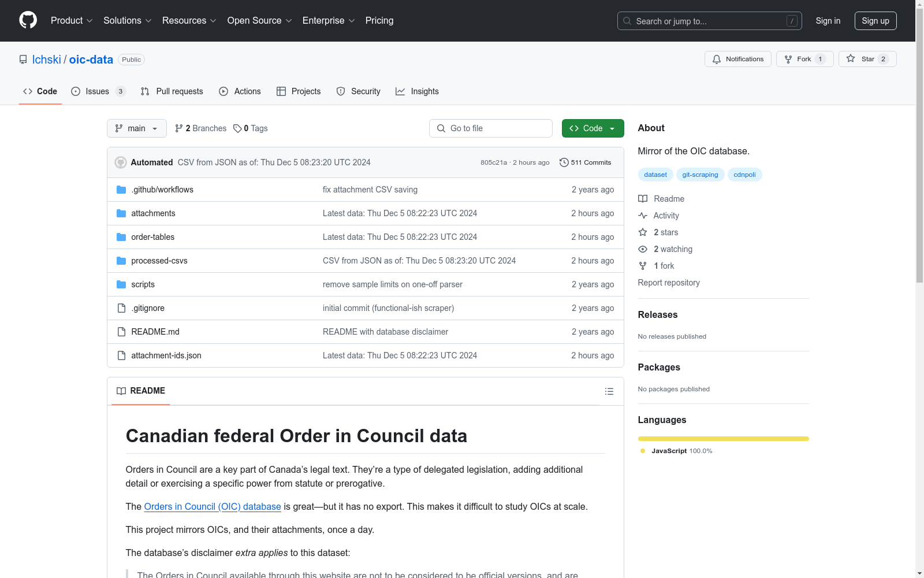Click the search magnifier icon in header
This screenshot has width=924, height=578.
point(627,21)
